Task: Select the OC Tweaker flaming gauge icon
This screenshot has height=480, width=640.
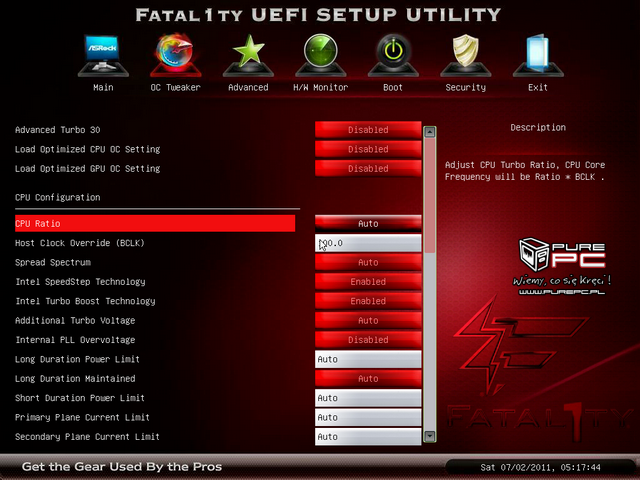Action: pyautogui.click(x=176, y=55)
